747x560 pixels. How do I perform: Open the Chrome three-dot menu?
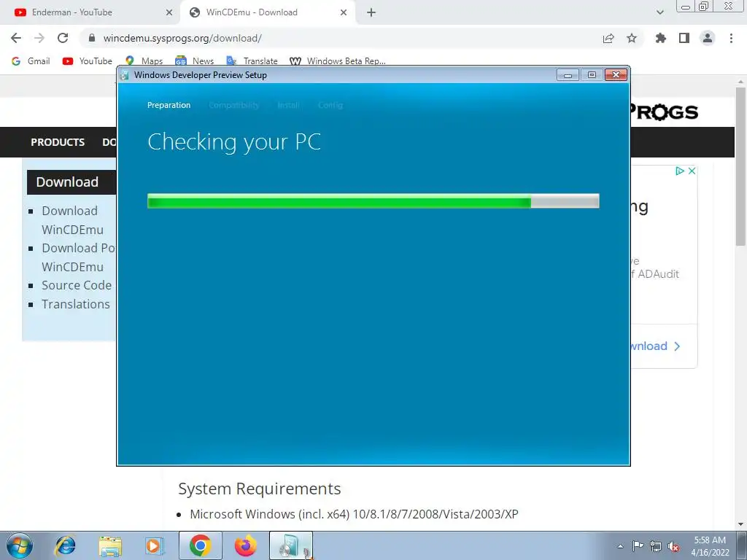click(731, 38)
